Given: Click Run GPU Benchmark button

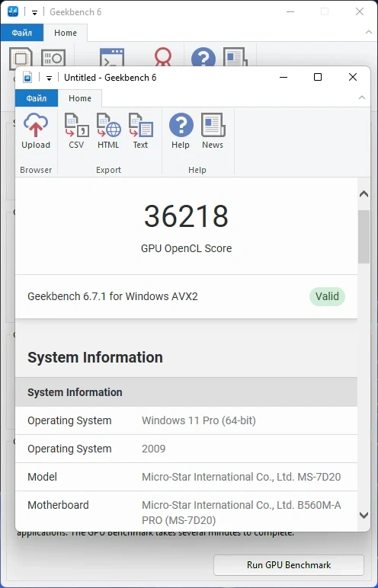Looking at the screenshot, I should (289, 564).
